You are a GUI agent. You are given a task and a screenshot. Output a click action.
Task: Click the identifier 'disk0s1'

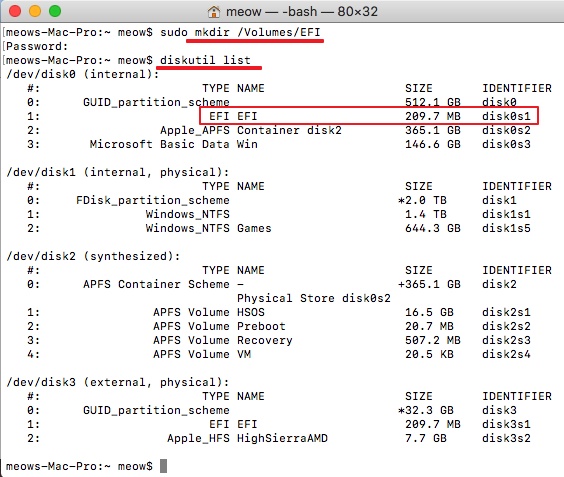pyautogui.click(x=506, y=116)
